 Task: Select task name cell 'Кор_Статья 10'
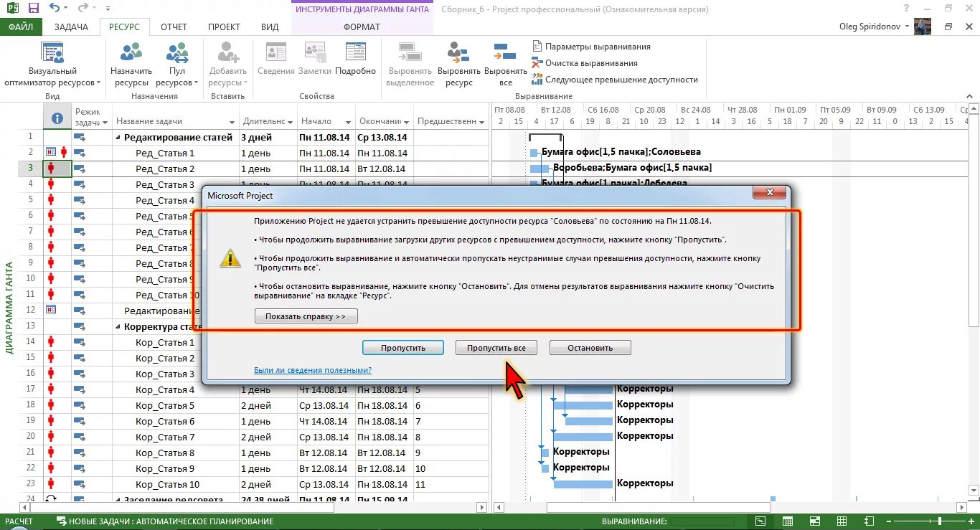(175, 484)
